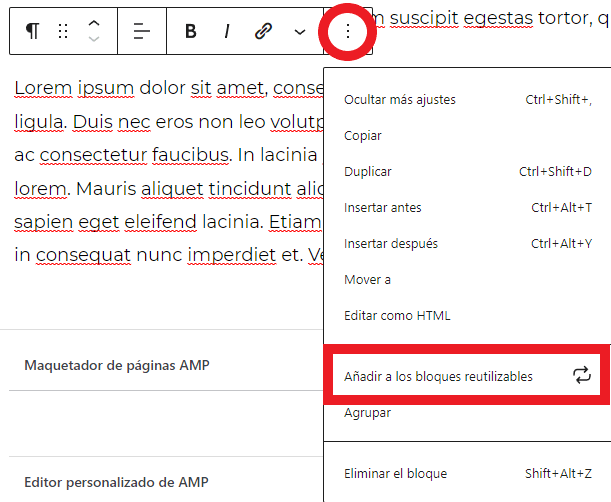Click the paragraph block type icon
The height and width of the screenshot is (502, 611).
click(x=33, y=31)
